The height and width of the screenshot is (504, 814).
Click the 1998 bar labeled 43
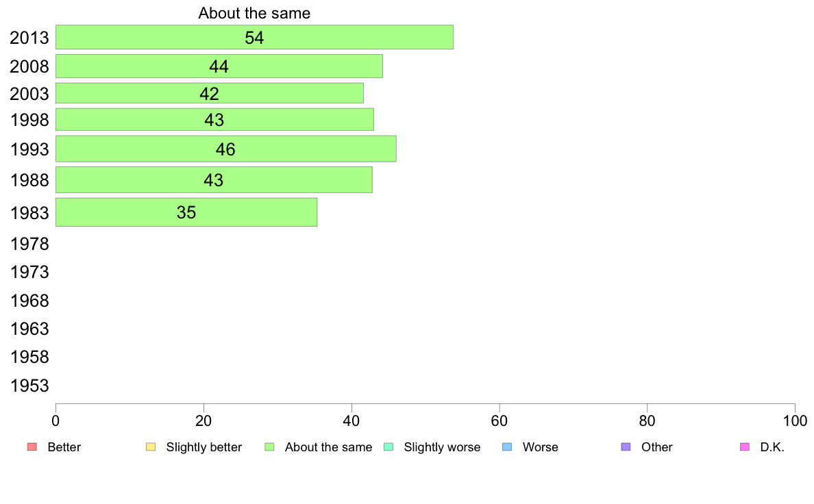tap(214, 119)
